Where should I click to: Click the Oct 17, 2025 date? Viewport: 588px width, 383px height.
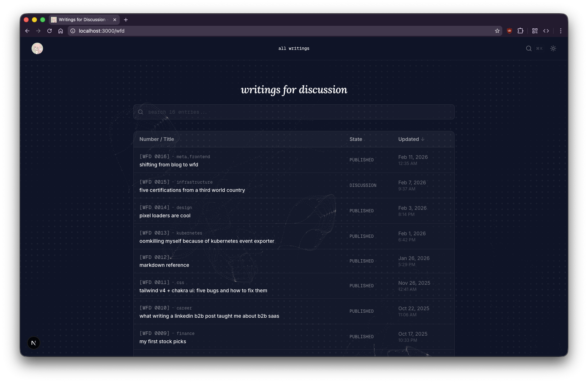click(x=413, y=334)
